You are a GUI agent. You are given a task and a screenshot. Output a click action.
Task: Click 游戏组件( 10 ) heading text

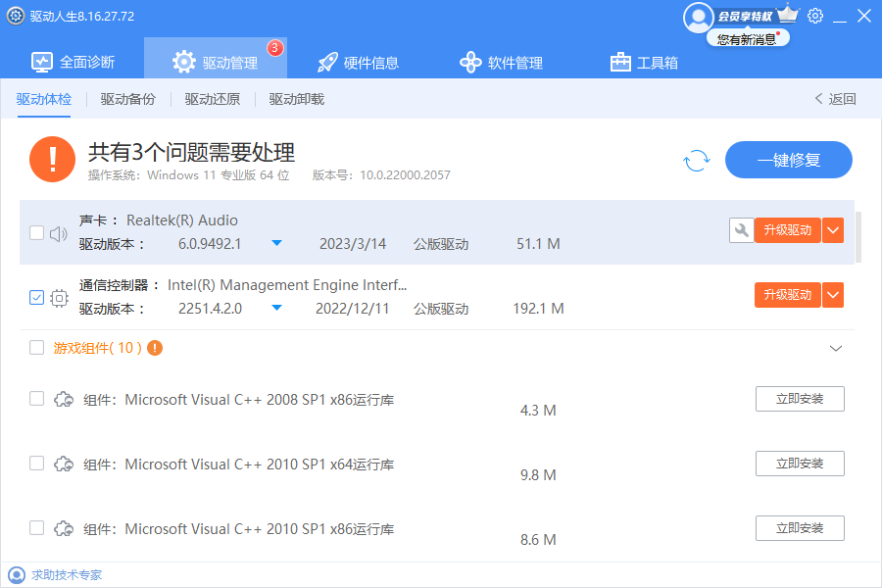pos(97,348)
